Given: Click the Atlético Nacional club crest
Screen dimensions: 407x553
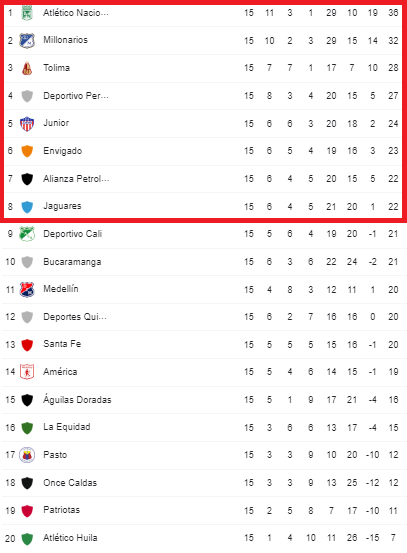Looking at the screenshot, I should 27,13.
